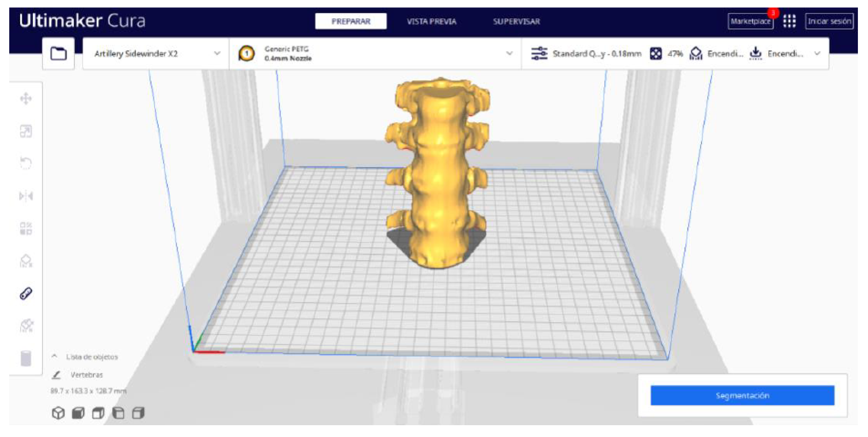
Task: Select the Support Blocker tool
Action: coord(26,261)
